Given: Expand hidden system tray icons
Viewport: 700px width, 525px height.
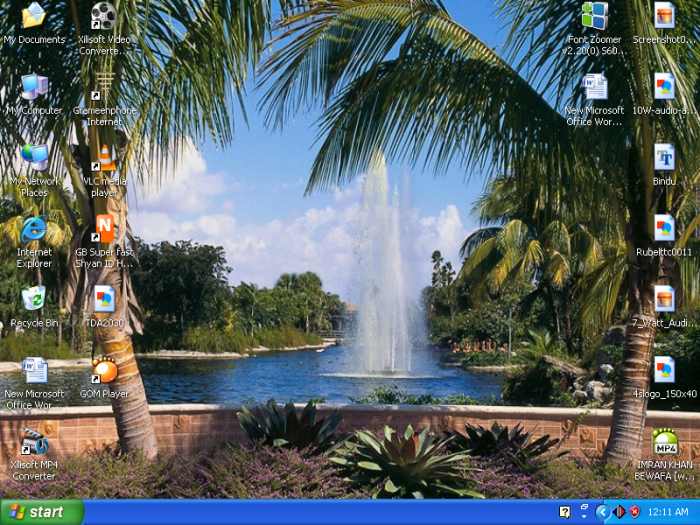Looking at the screenshot, I should point(602,512).
